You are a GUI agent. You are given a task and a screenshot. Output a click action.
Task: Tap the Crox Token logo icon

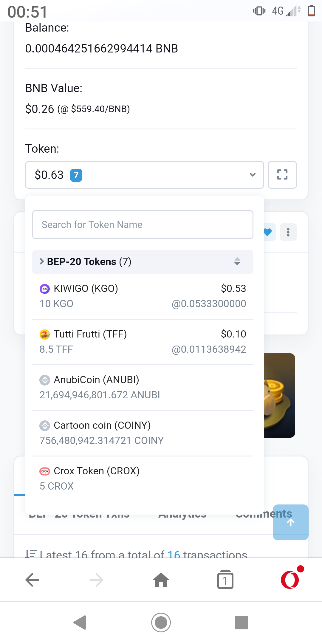click(x=45, y=471)
